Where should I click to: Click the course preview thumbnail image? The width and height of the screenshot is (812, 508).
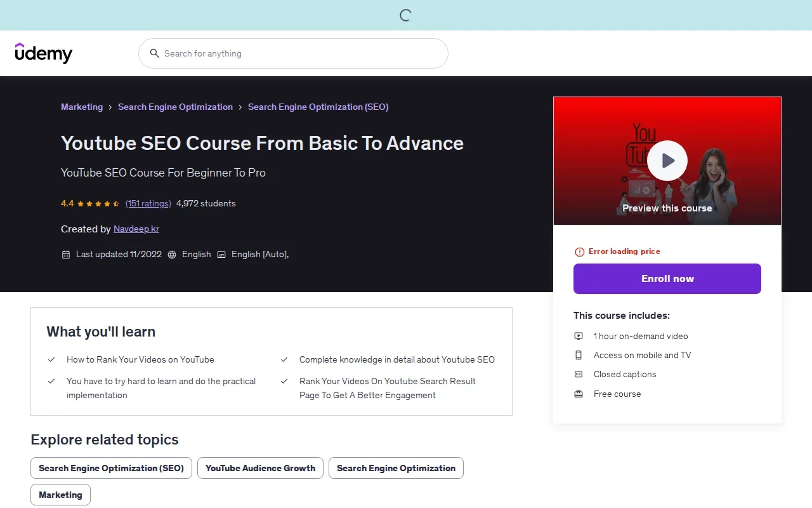click(667, 161)
